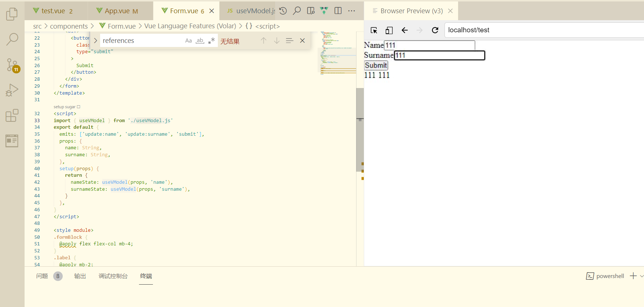The height and width of the screenshot is (307, 644).
Task: Open the 终端 (Terminal) panel tab
Action: [x=146, y=276]
